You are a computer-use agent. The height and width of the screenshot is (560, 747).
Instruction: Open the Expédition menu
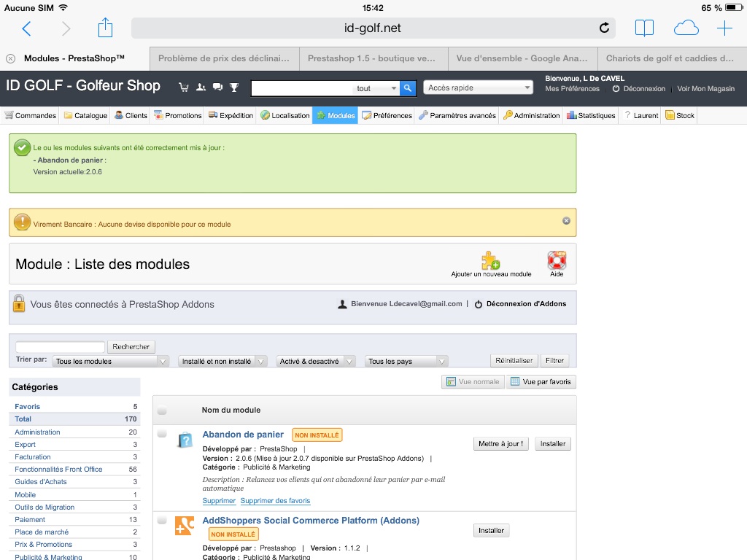(x=231, y=116)
